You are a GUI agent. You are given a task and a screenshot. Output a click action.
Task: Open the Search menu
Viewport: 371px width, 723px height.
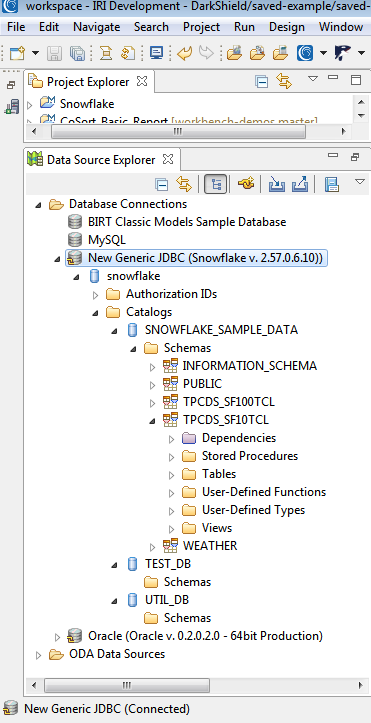tap(151, 27)
